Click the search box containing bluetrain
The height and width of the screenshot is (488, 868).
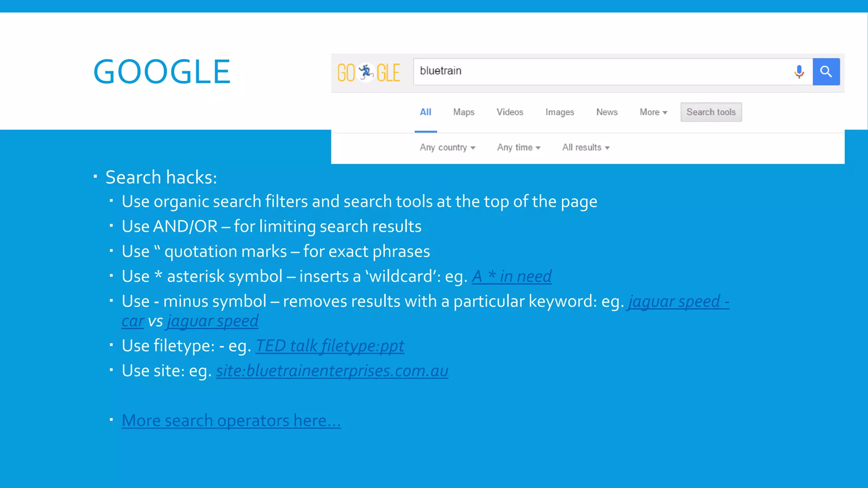(613, 72)
